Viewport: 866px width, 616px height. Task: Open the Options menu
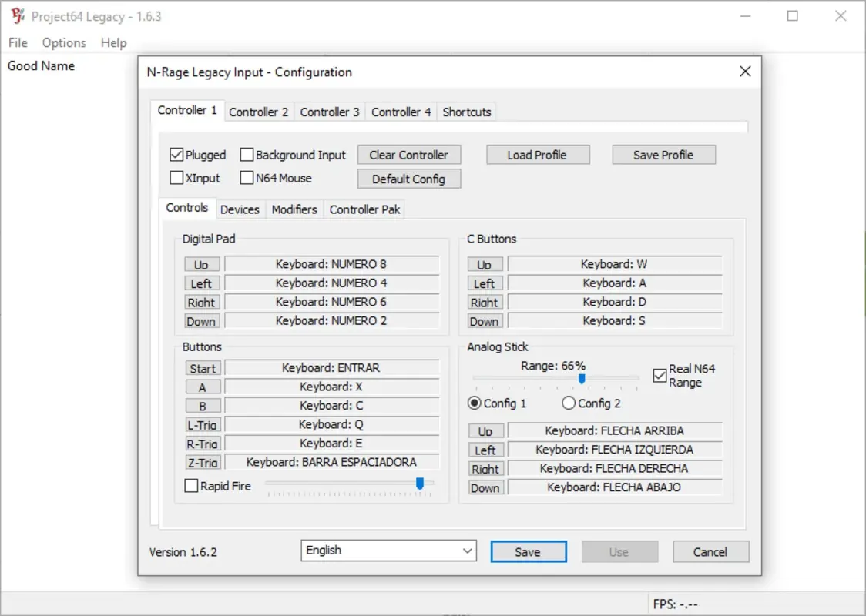(63, 42)
